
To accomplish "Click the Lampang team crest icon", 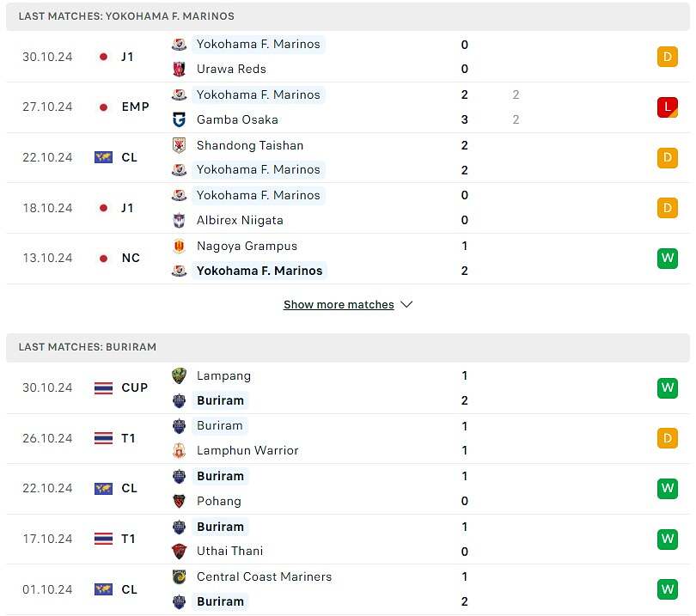I will (x=179, y=375).
